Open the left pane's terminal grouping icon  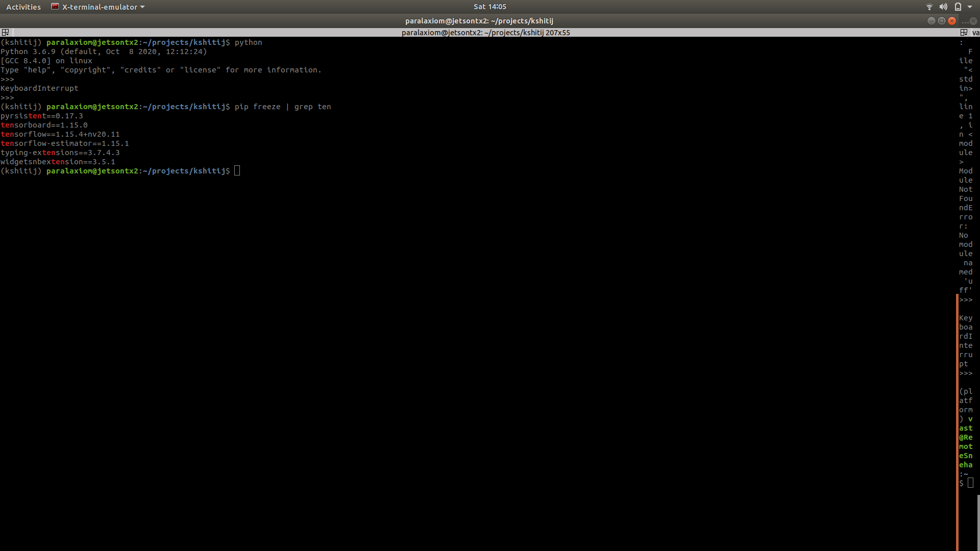[x=5, y=32]
